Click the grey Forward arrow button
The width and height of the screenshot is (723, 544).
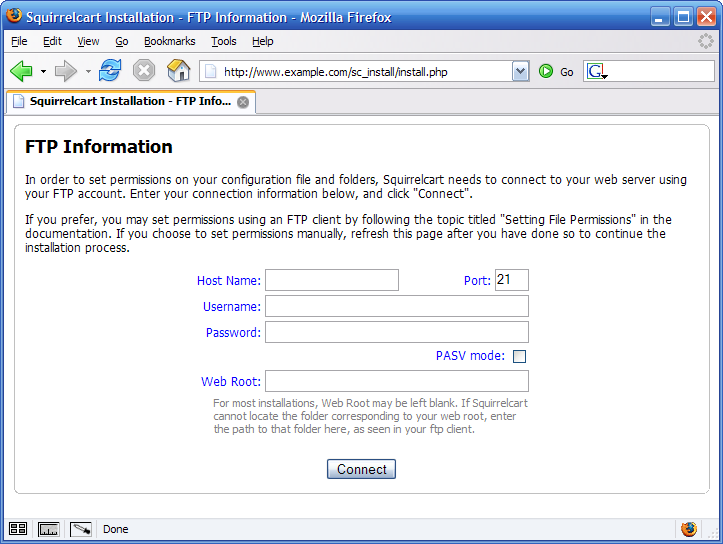click(66, 71)
